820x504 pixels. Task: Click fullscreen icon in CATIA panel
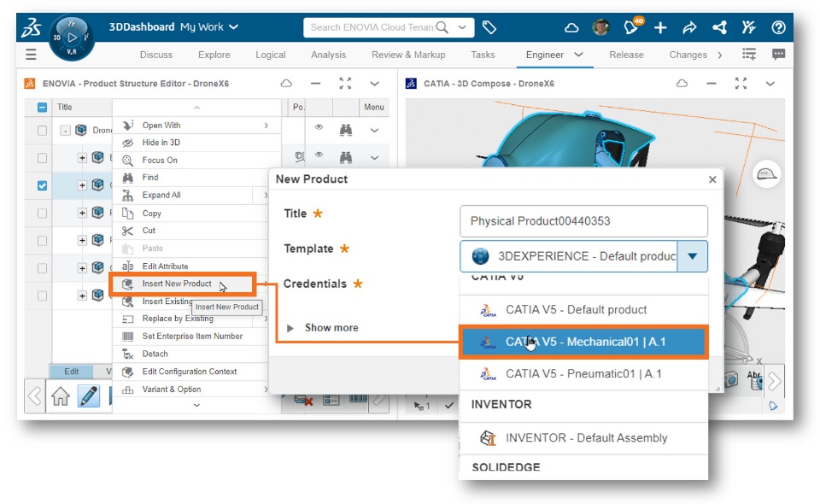[741, 83]
